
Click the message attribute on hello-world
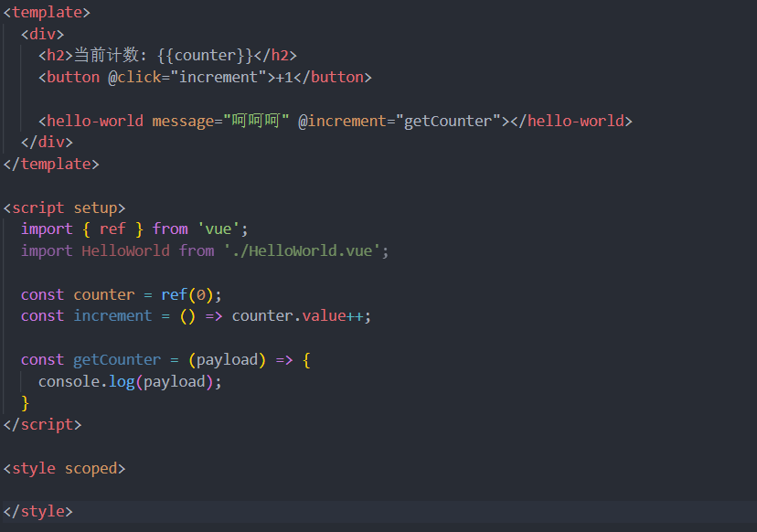pos(183,121)
